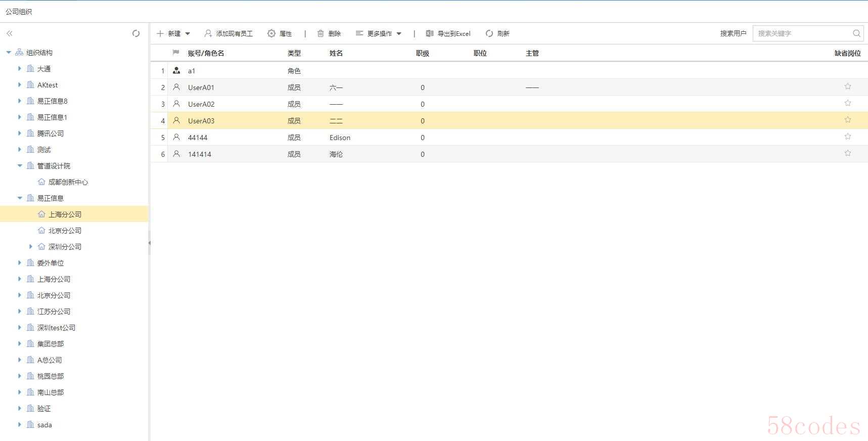The image size is (868, 441).
Task: Toggle default post star for 141414
Action: (x=848, y=153)
